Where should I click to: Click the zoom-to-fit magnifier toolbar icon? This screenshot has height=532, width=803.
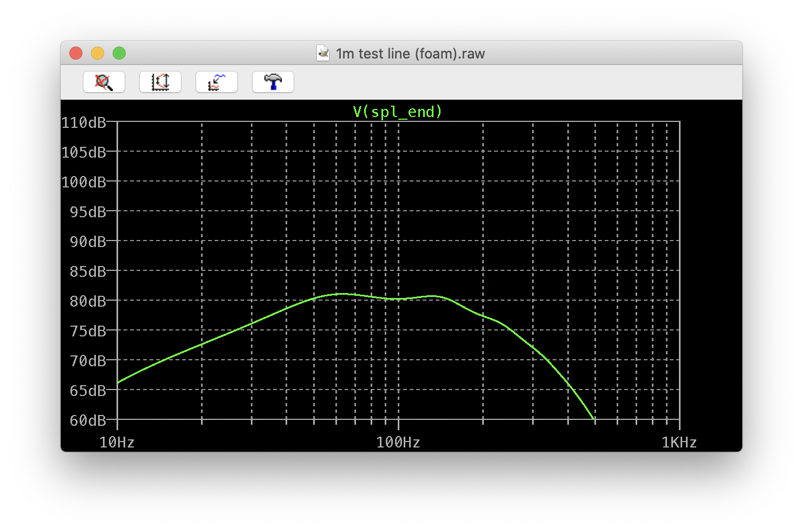click(104, 82)
